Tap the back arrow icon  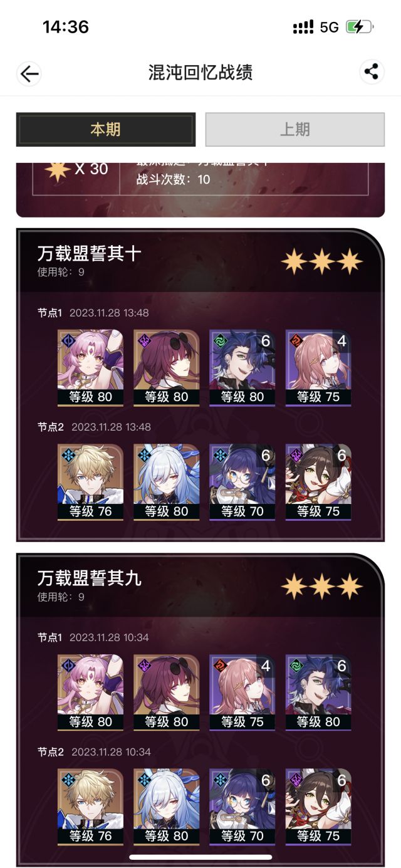tap(29, 73)
